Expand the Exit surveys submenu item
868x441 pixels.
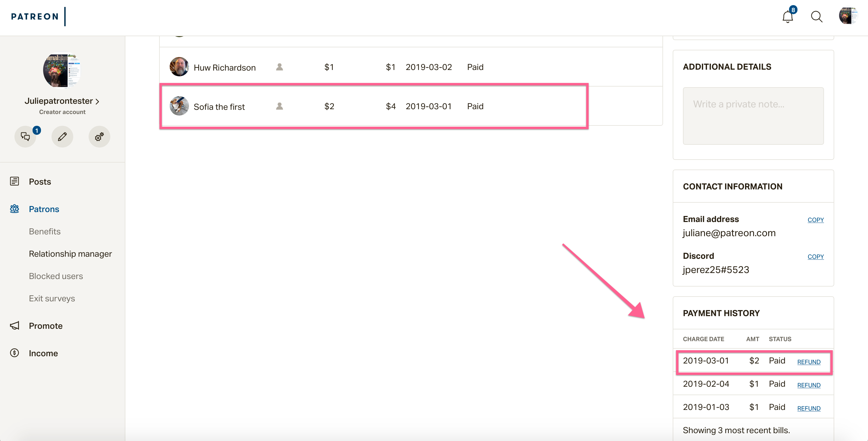52,298
